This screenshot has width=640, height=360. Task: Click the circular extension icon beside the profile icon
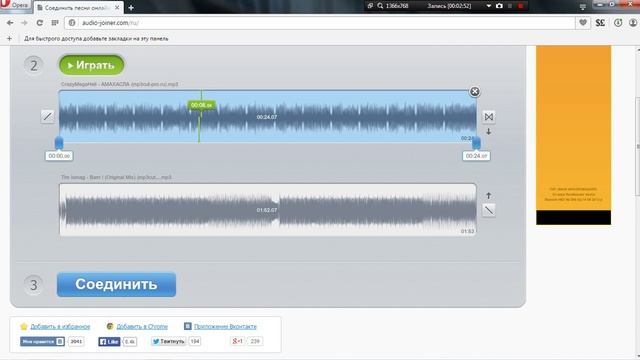click(618, 23)
